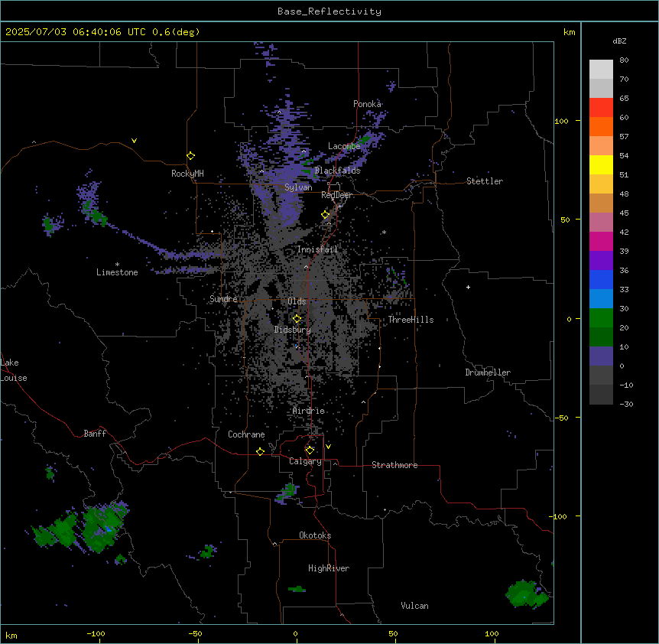Pick the violet 39–36 dBZ legend swatch
Screen dimensions: 659x644
coord(601,261)
